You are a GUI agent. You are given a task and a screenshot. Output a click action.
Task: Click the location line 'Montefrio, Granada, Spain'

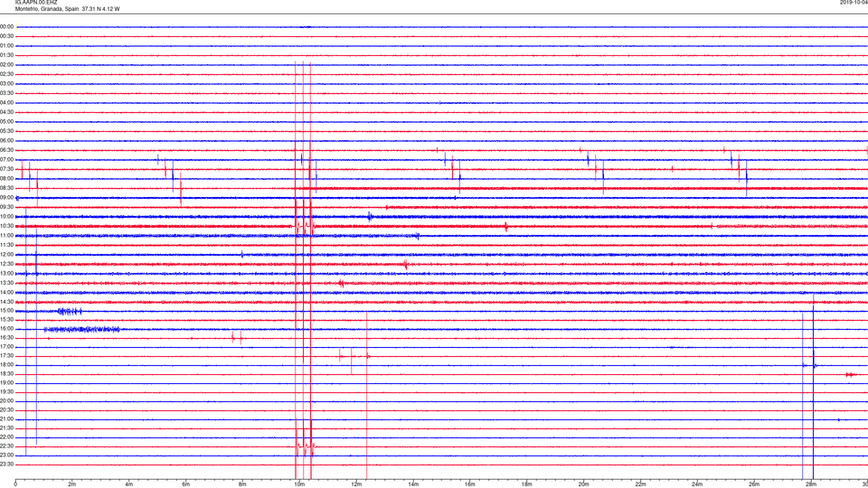(x=46, y=9)
